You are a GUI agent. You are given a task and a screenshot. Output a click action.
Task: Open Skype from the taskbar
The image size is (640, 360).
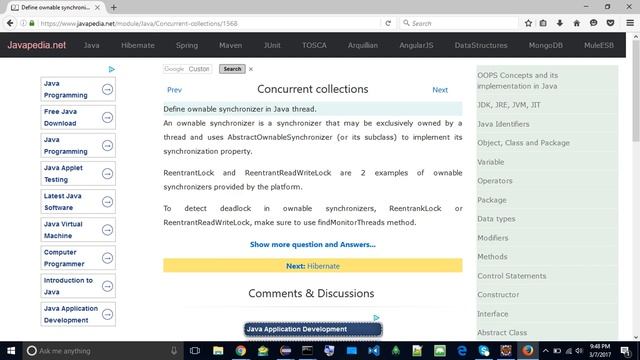coord(484,351)
